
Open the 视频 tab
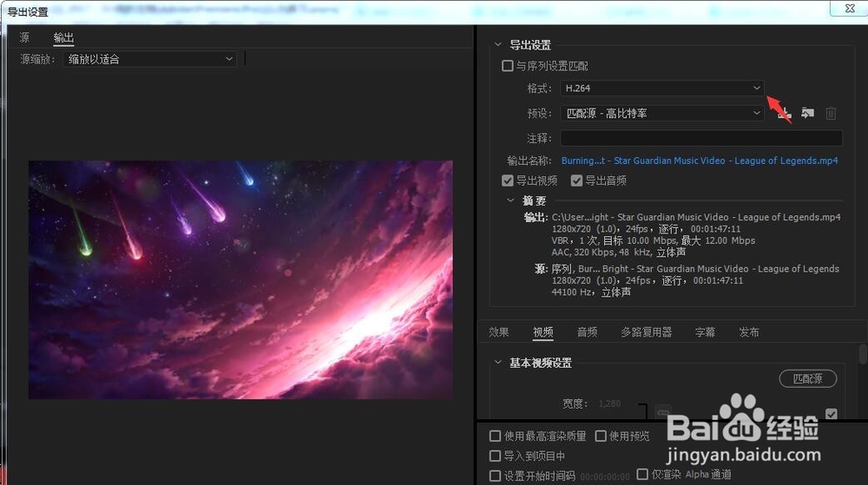click(x=543, y=331)
